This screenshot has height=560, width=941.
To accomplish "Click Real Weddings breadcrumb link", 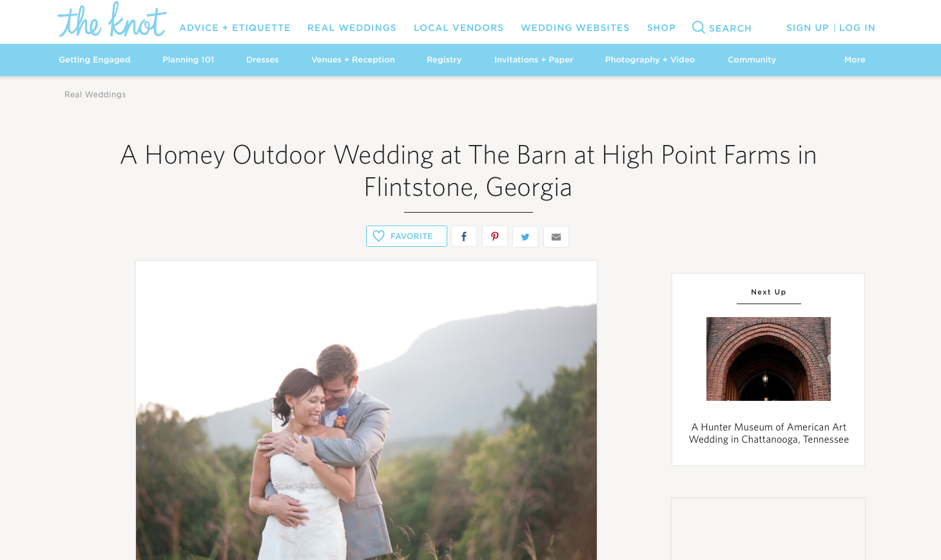I will tap(95, 95).
